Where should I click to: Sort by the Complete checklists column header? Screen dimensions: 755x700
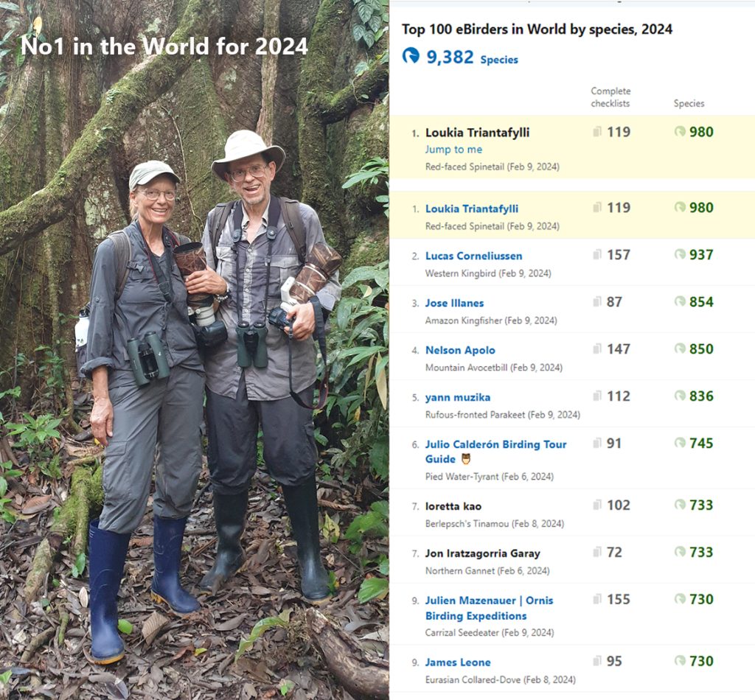[x=611, y=97]
